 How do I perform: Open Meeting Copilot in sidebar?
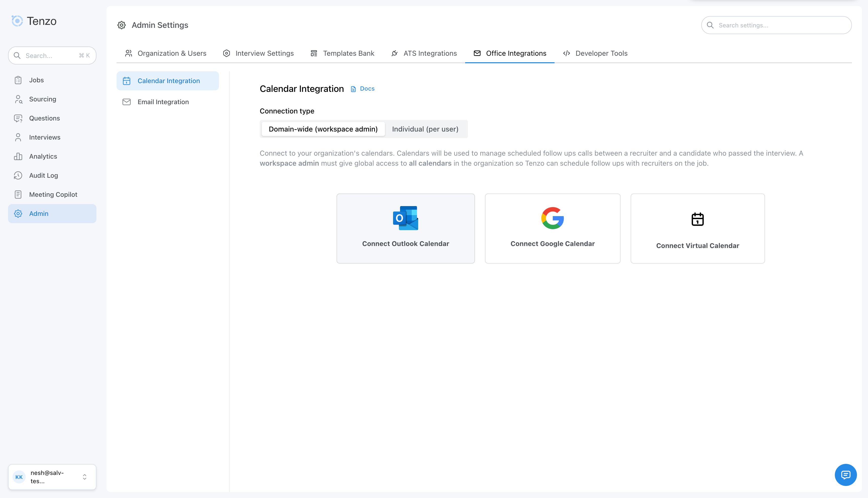click(x=52, y=195)
